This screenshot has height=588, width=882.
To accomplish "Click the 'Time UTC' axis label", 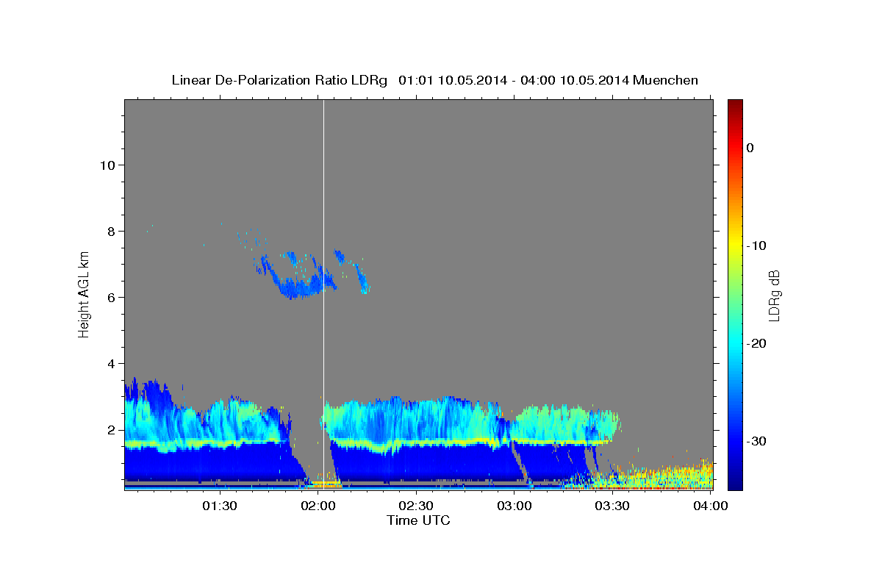I will pos(418,520).
